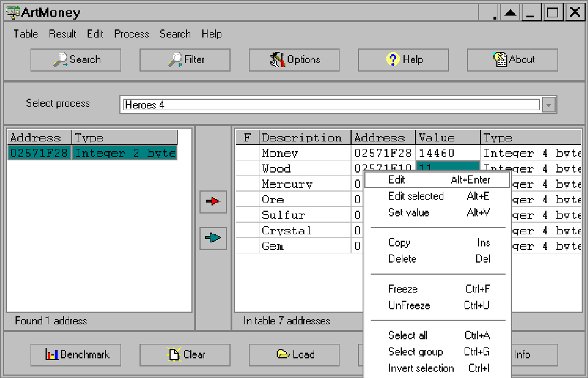Choose Invert selection in context menu
The image size is (588, 378).
437,368
